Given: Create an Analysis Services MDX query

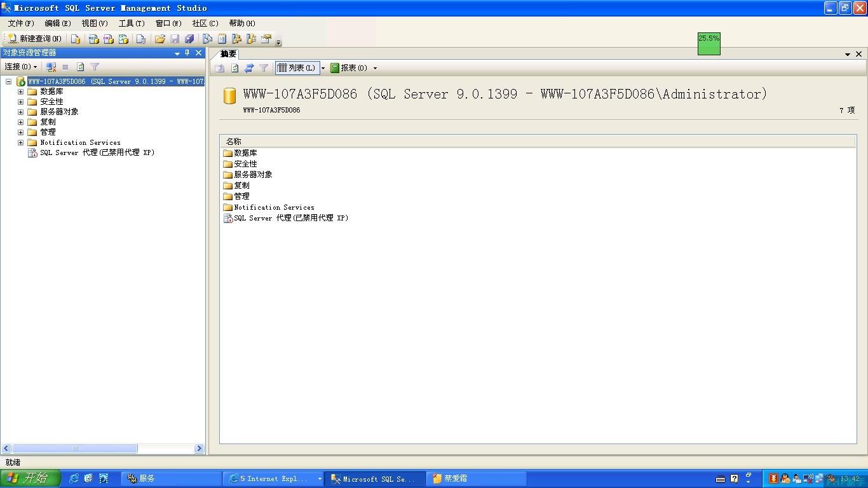Looking at the screenshot, I should pyautogui.click(x=93, y=39).
